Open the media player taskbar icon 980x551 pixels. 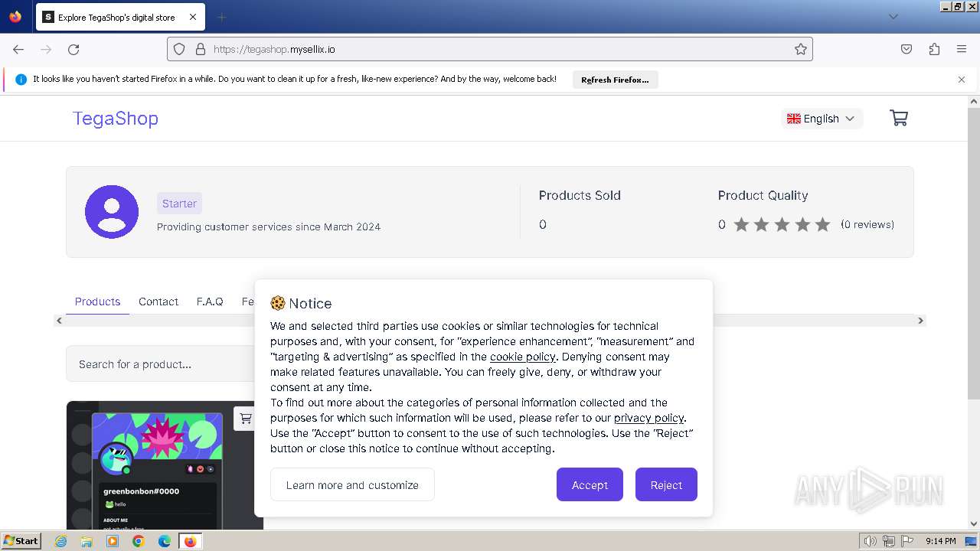[x=113, y=541]
